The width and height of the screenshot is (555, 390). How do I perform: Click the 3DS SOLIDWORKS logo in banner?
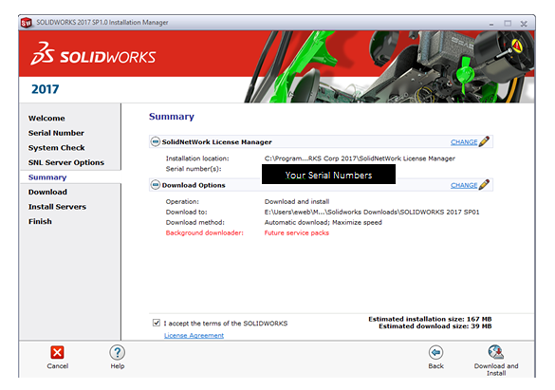(x=93, y=54)
